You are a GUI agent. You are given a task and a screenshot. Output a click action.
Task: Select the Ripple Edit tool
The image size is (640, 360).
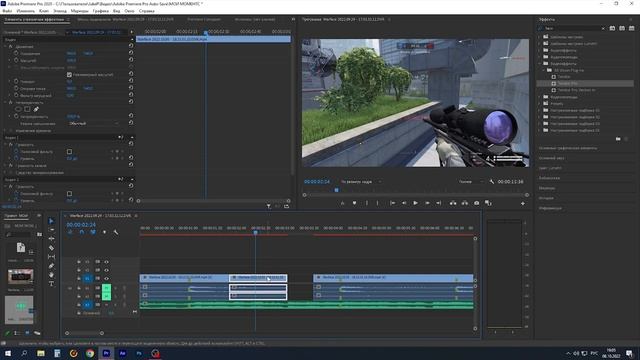51,239
